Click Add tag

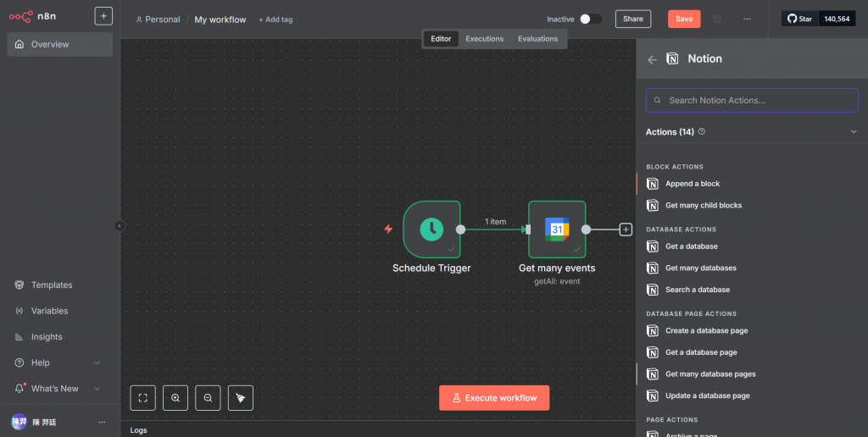[275, 19]
